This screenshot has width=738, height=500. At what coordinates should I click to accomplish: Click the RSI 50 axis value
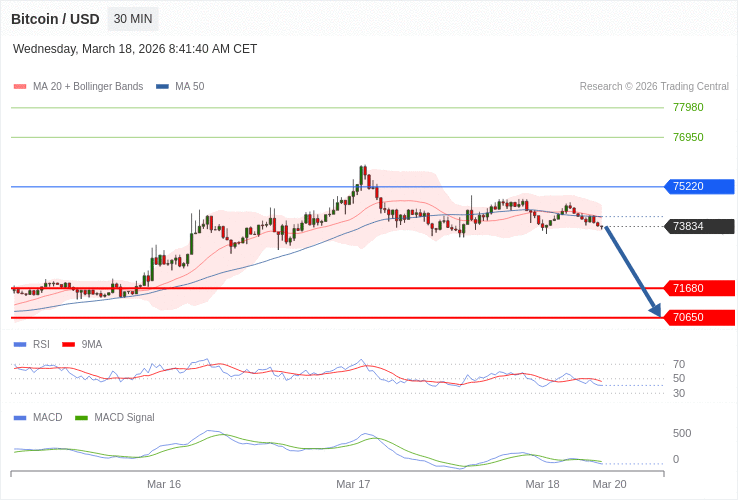pos(679,379)
